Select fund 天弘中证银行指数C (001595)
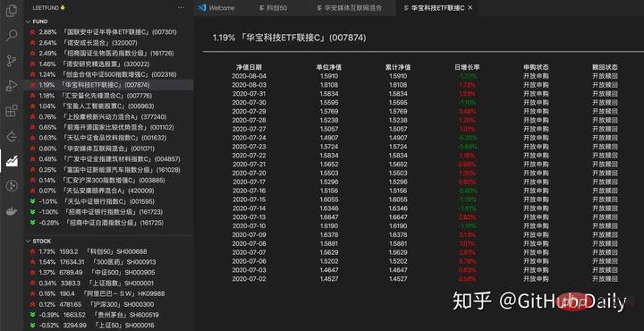Viewport: 644px width, 331px height. 109,201
